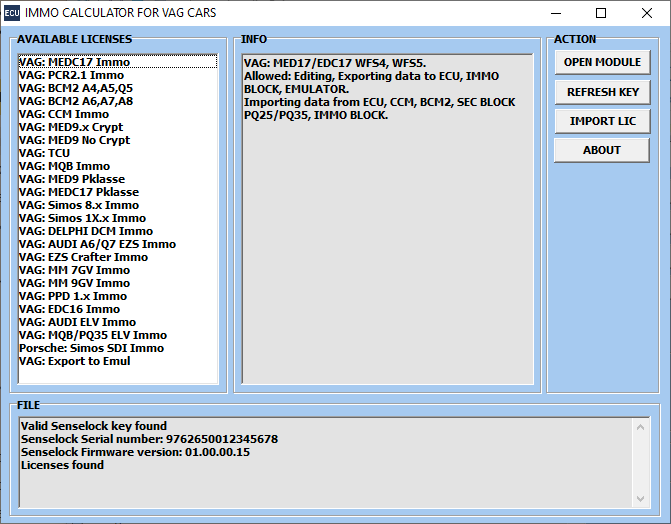Select VAG: MEDC17 Immo license
The height and width of the screenshot is (524, 671).
74,62
